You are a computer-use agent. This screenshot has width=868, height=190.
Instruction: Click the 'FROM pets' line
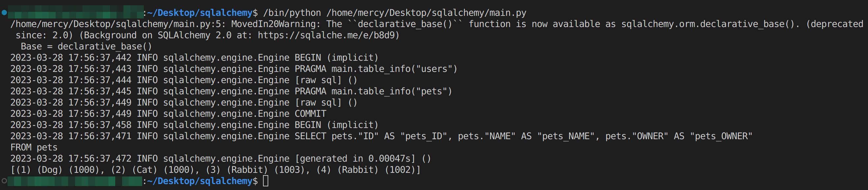pos(34,147)
